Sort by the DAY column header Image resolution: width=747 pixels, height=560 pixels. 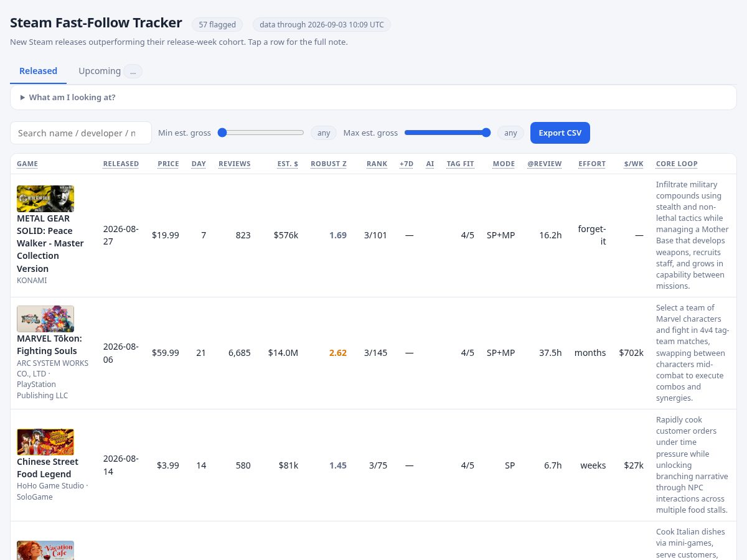[199, 164]
